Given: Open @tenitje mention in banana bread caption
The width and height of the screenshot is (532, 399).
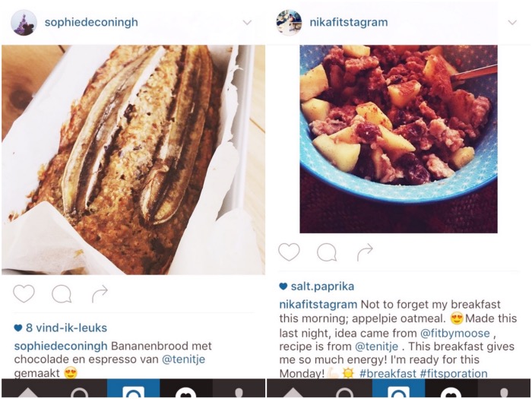Looking at the screenshot, I should (184, 359).
